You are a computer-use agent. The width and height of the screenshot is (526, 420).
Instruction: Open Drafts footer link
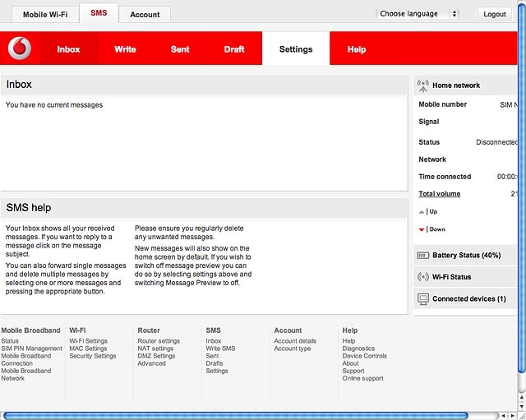coord(215,363)
